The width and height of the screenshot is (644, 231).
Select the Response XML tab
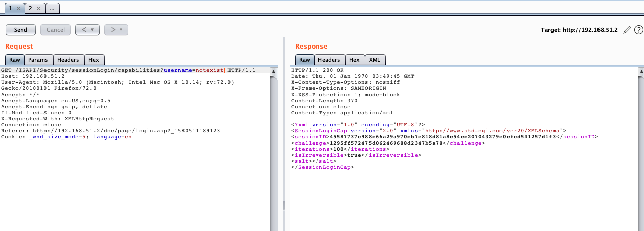point(375,60)
